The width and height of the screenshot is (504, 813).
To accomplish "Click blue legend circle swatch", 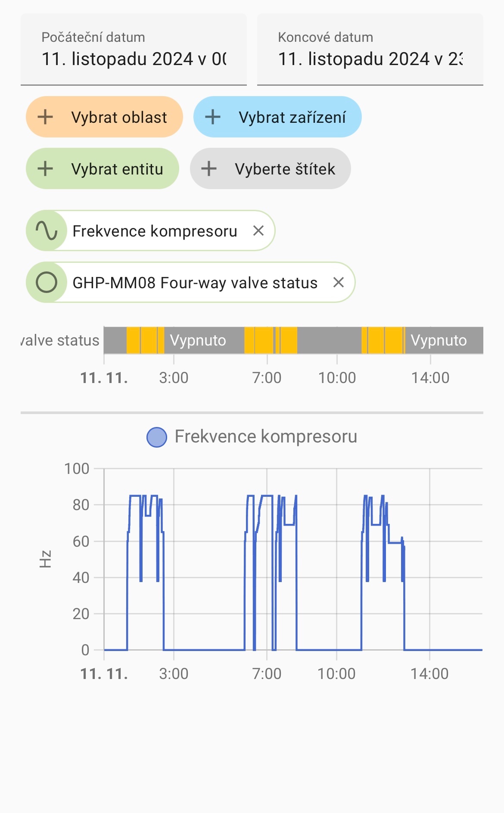I will 157,437.
